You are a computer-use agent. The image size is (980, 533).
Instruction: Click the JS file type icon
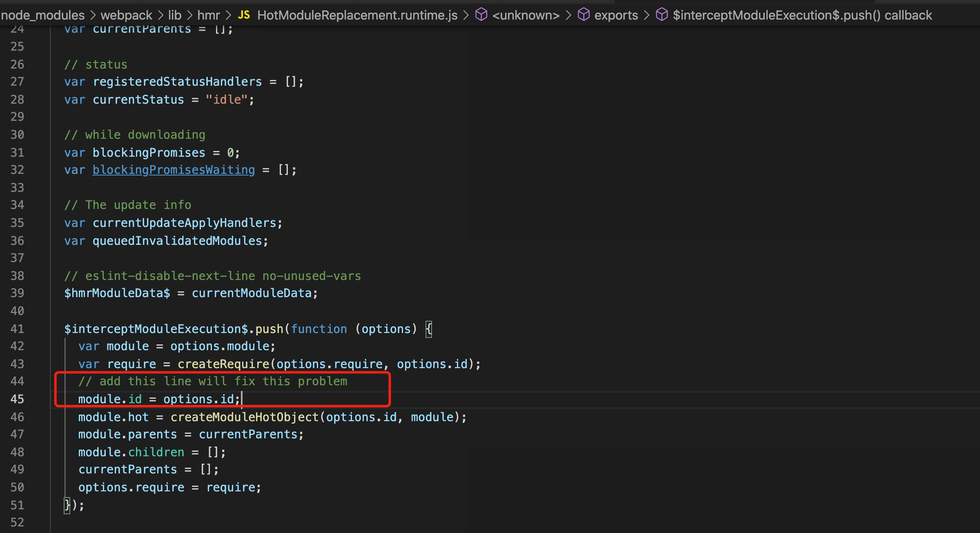pos(244,15)
